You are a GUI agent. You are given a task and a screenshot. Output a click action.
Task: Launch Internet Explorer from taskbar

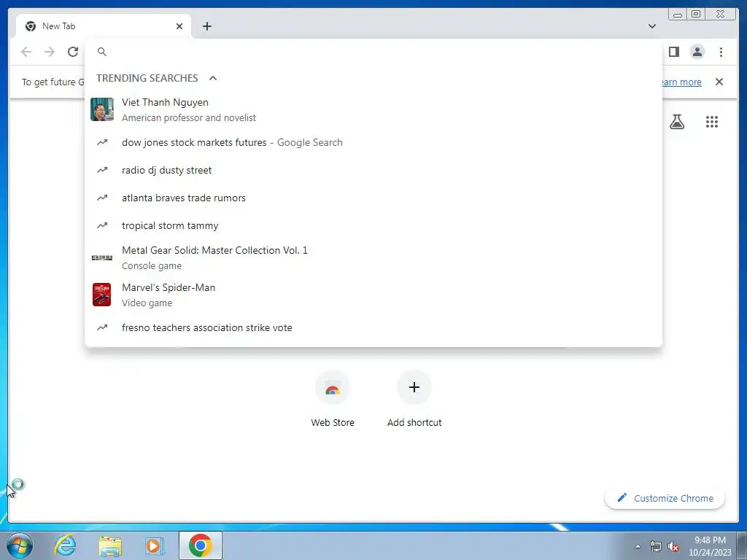click(65, 545)
